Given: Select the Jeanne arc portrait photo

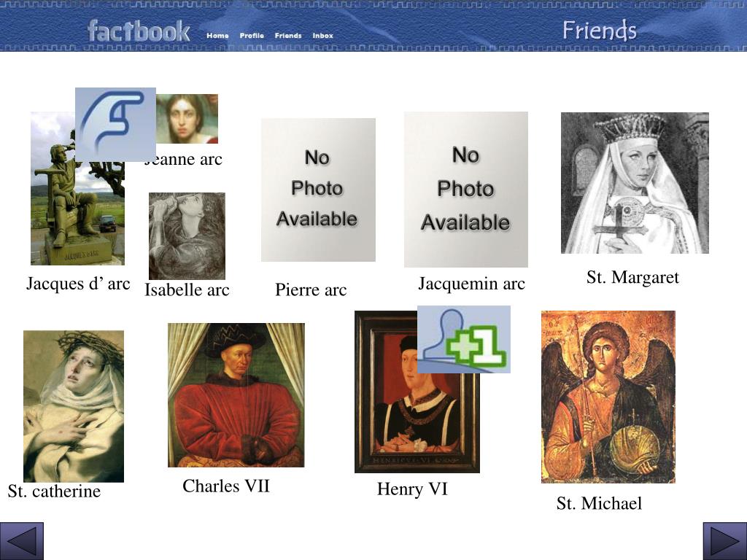Looking at the screenshot, I should click(x=187, y=119).
